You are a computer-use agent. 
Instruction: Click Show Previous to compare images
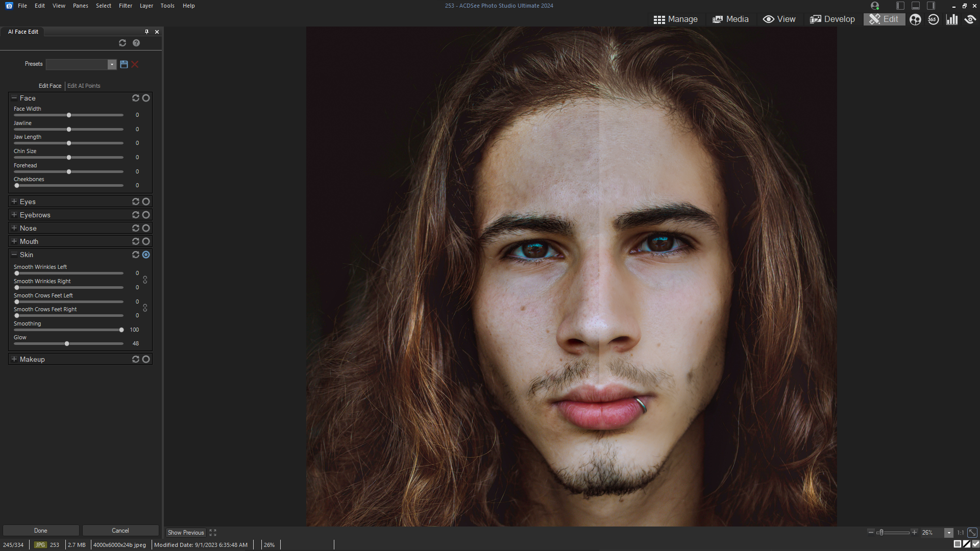(x=185, y=533)
